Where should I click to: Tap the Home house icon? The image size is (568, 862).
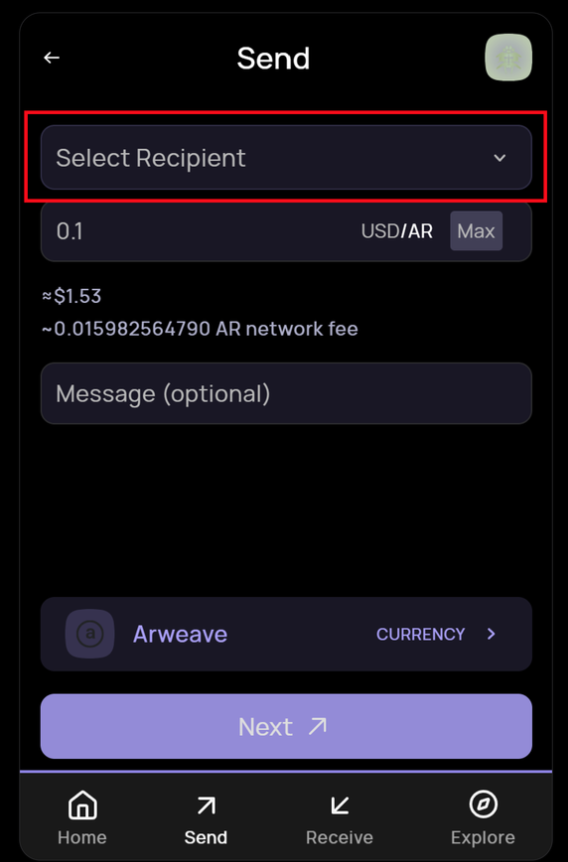click(x=82, y=805)
